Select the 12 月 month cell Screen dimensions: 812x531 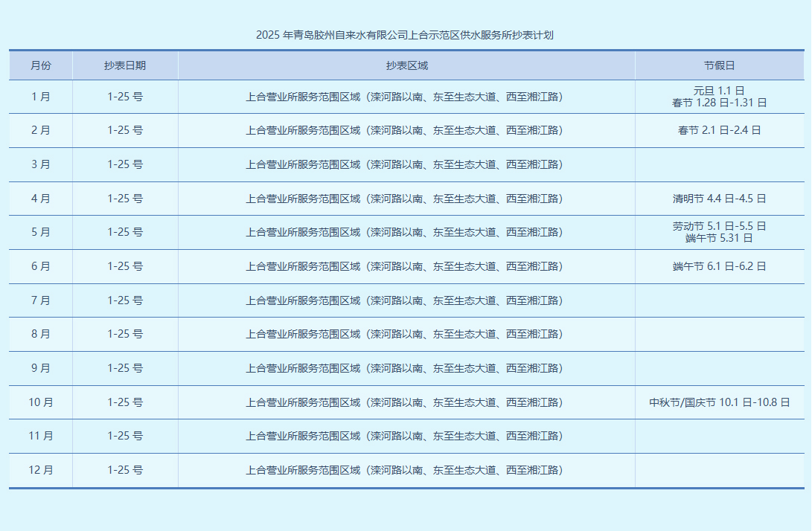coord(41,470)
